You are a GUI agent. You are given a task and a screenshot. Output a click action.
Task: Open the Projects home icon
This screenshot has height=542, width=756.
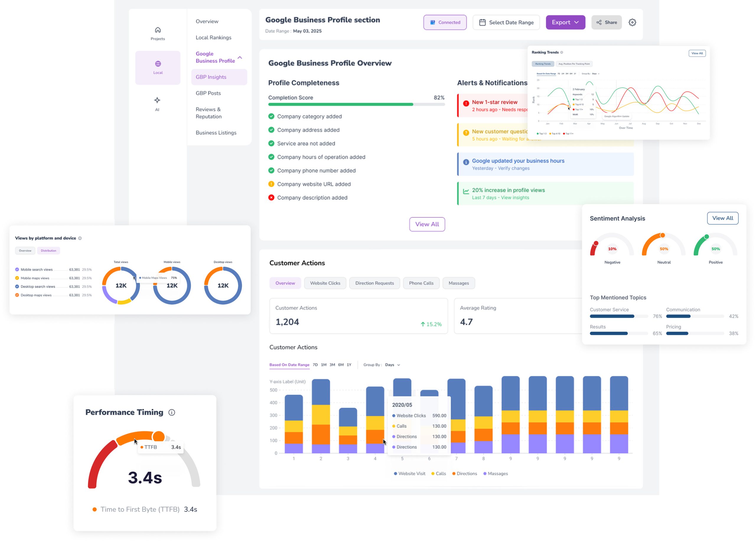158,30
